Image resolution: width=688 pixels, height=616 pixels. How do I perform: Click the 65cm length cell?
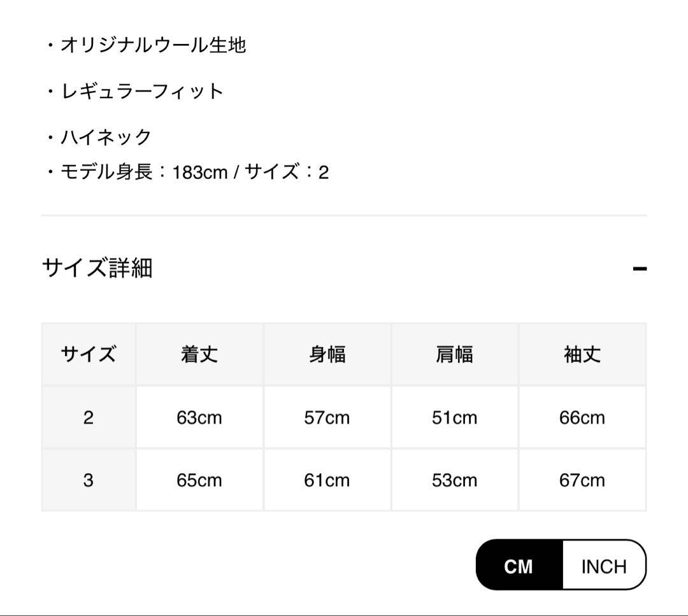click(x=199, y=480)
